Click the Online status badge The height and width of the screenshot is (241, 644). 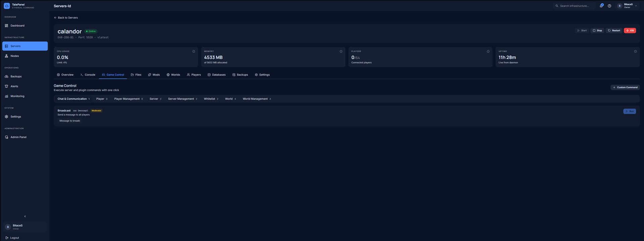pos(91,31)
